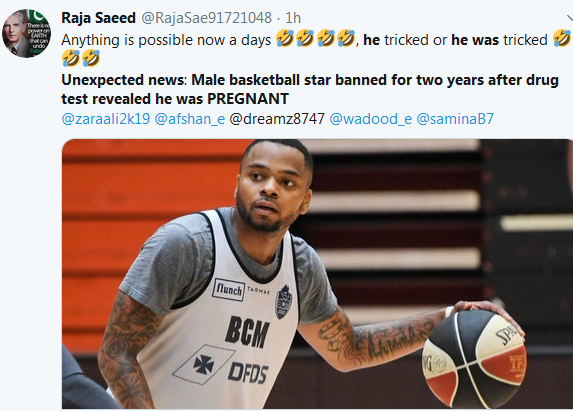Open Raja Saeed's profile picture avatar
This screenshot has width=573, height=411.
coord(26,33)
